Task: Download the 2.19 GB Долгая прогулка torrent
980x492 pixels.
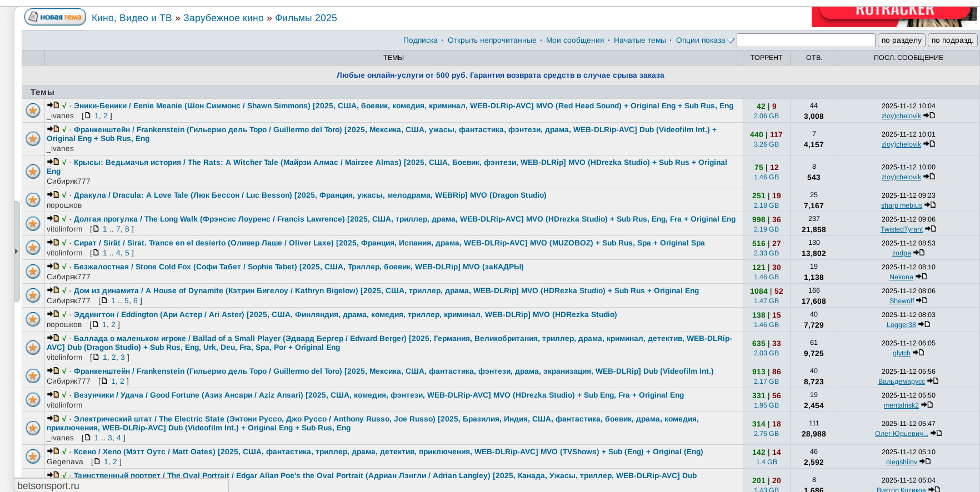Action: [766, 229]
